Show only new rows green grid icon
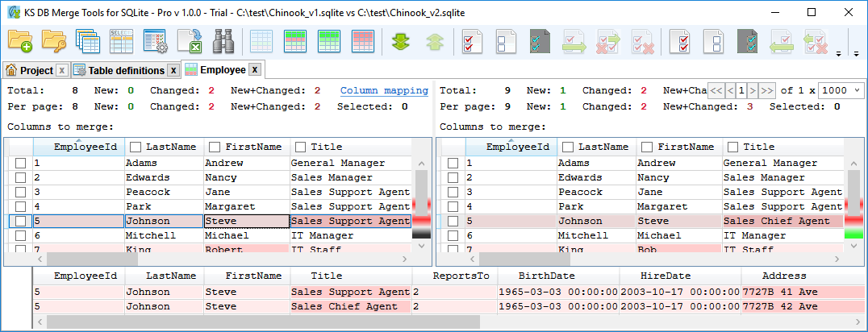This screenshot has height=332, width=868. click(329, 42)
